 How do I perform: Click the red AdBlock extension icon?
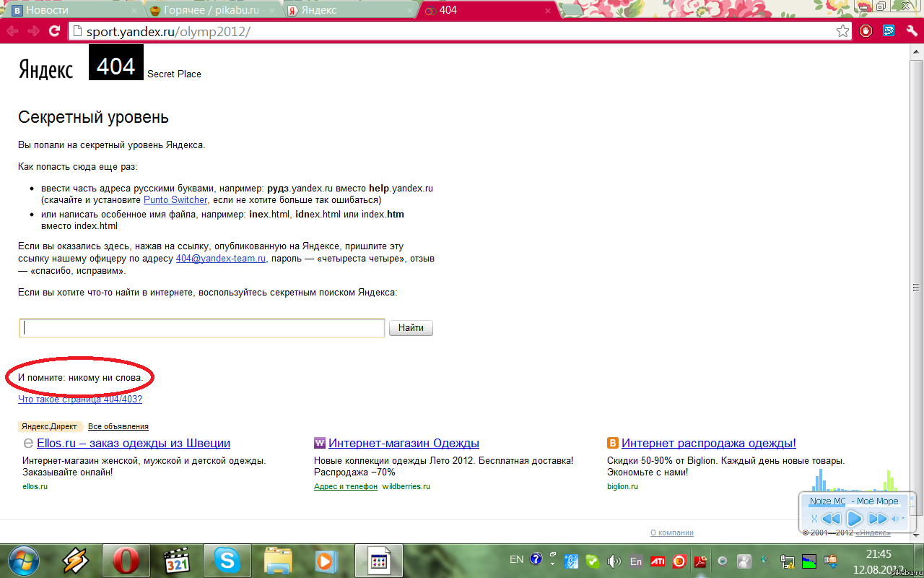[866, 31]
